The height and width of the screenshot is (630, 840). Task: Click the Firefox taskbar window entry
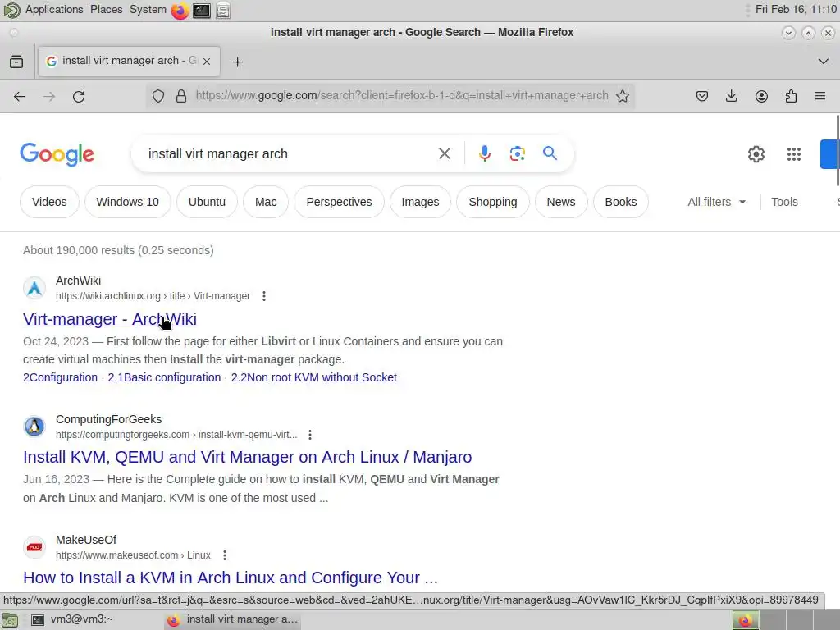(x=232, y=619)
